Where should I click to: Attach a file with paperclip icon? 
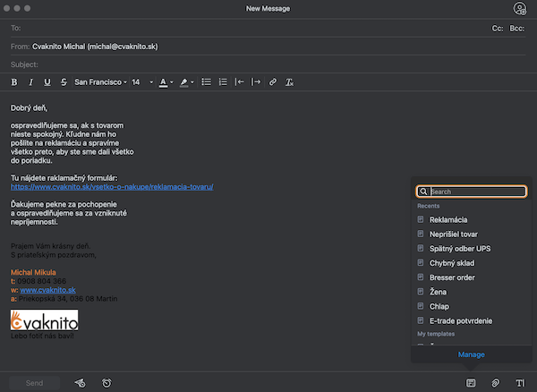(x=495, y=383)
